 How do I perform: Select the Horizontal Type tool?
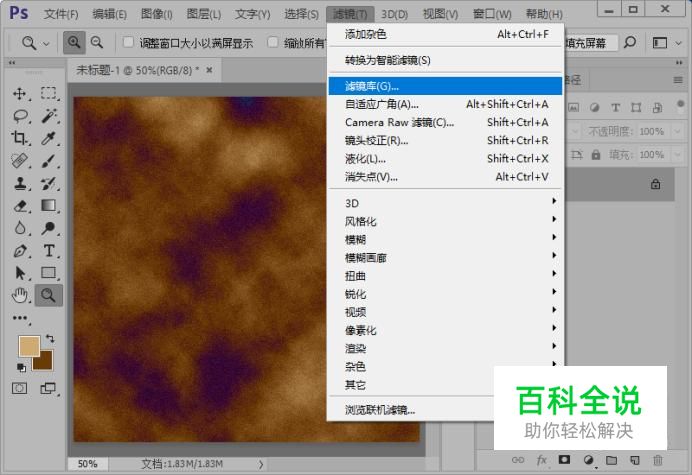click(48, 251)
